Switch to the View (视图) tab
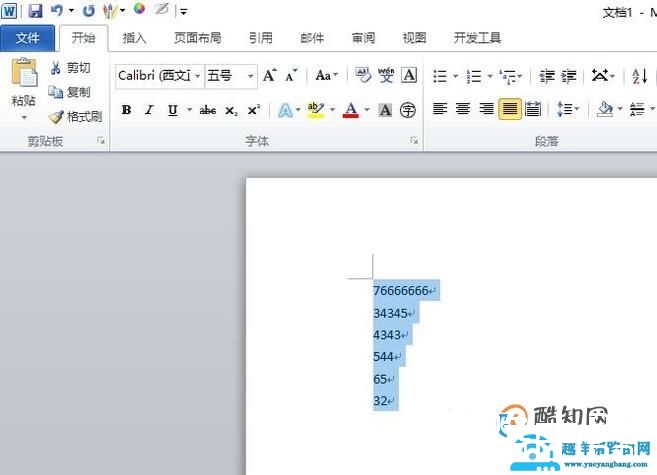Screen dimensions: 657x475 [x=414, y=38]
